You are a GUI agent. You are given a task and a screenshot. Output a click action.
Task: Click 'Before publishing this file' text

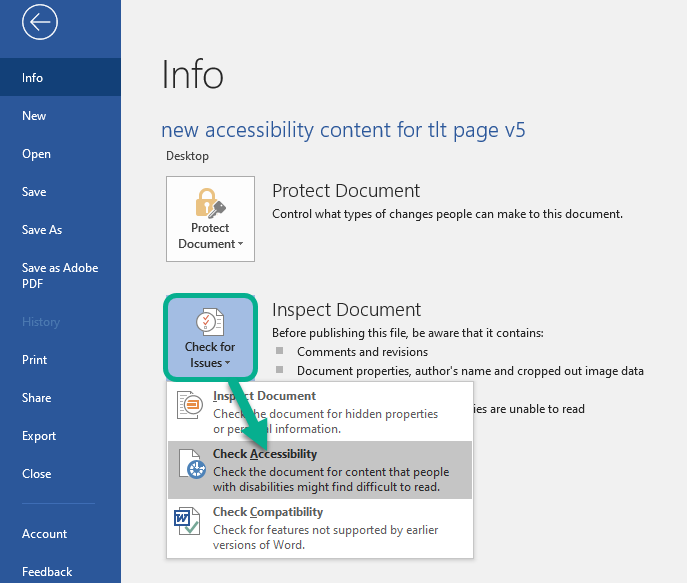pos(407,333)
